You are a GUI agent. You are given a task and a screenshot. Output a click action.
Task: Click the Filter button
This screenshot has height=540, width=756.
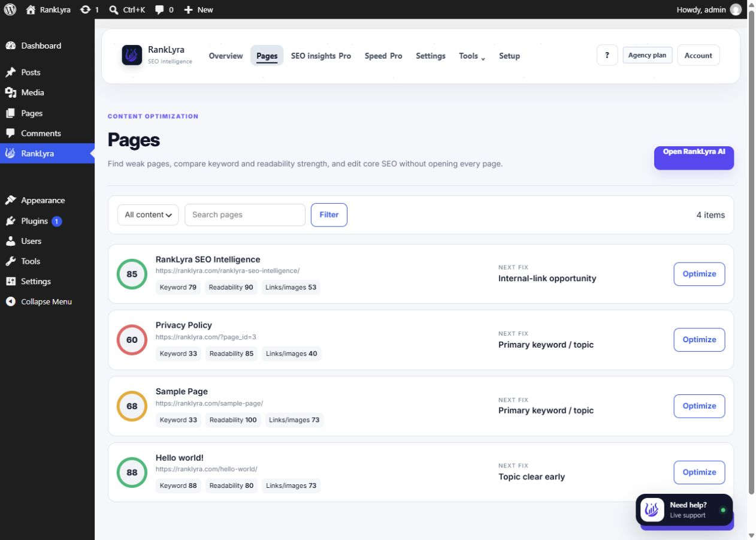click(x=329, y=215)
